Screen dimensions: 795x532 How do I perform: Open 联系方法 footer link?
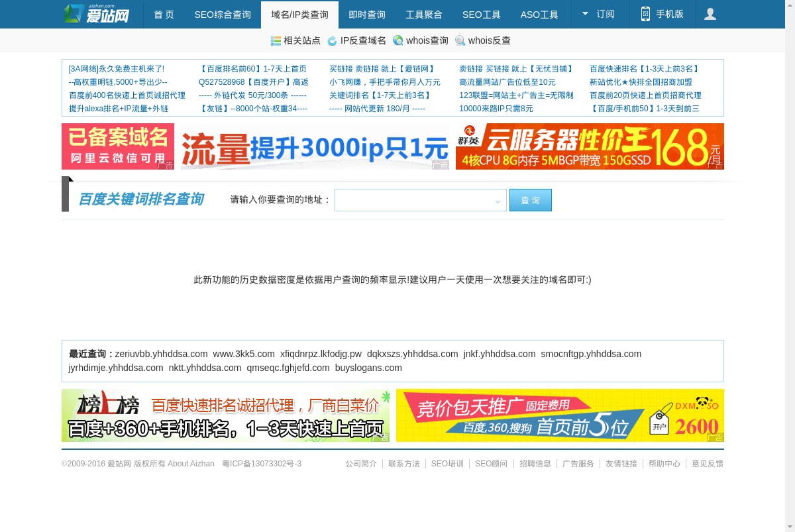(404, 464)
